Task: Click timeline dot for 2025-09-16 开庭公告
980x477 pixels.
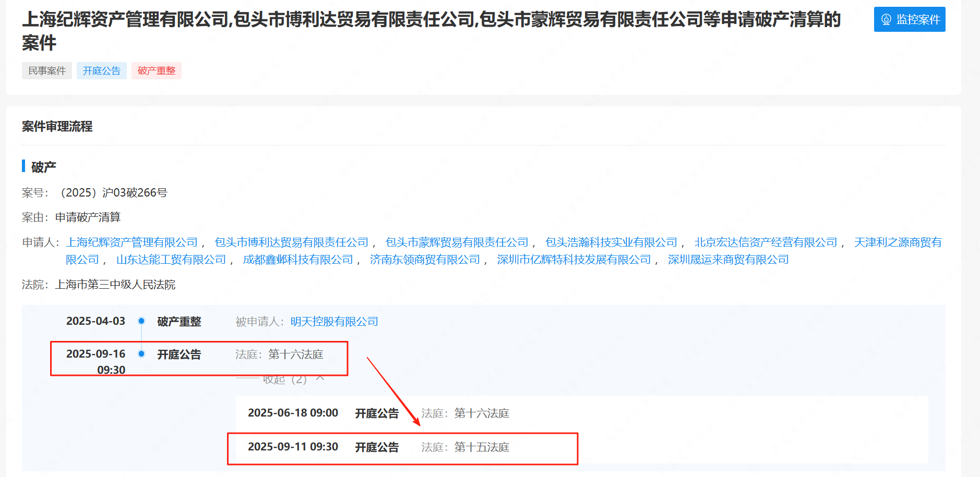Action: pos(141,354)
